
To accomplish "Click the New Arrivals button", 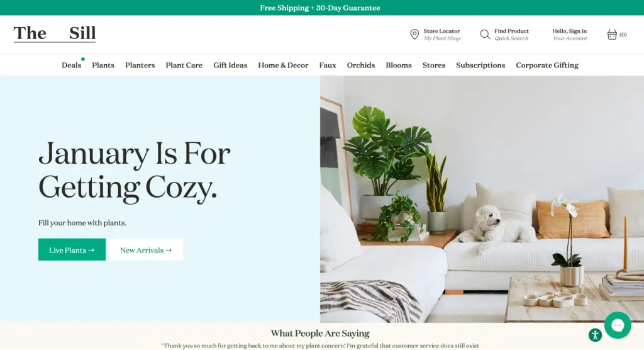I will click(146, 250).
